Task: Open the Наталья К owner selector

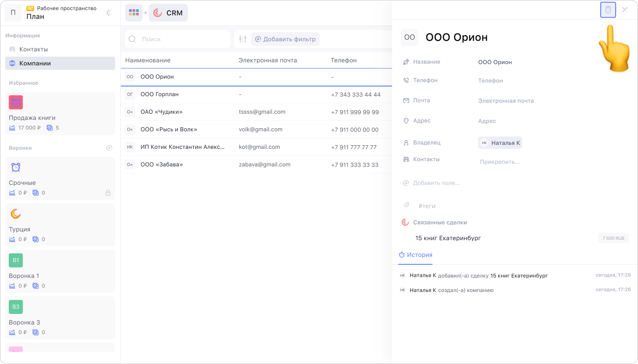Action: click(x=500, y=143)
